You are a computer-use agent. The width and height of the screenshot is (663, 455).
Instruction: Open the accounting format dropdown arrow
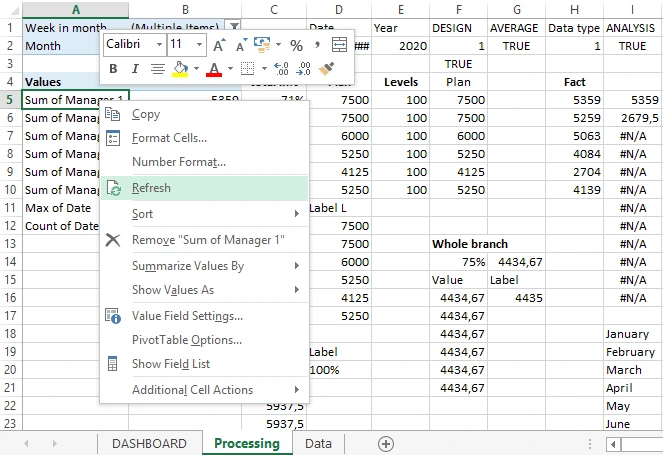point(278,44)
